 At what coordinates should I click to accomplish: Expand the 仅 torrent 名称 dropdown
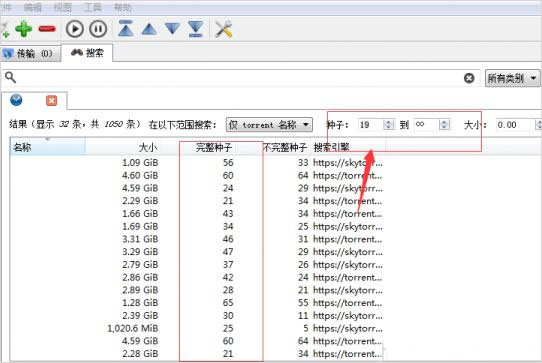point(269,125)
